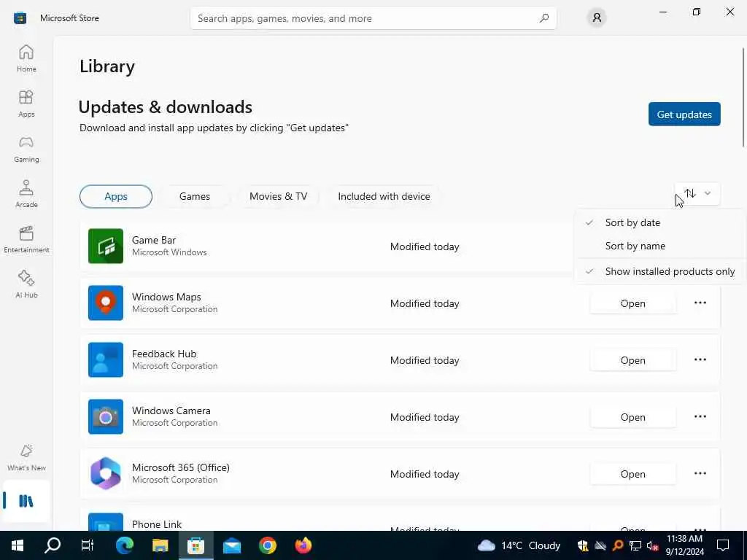The width and height of the screenshot is (747, 560).
Task: Click the Microsoft Store logo icon
Action: [x=20, y=18]
